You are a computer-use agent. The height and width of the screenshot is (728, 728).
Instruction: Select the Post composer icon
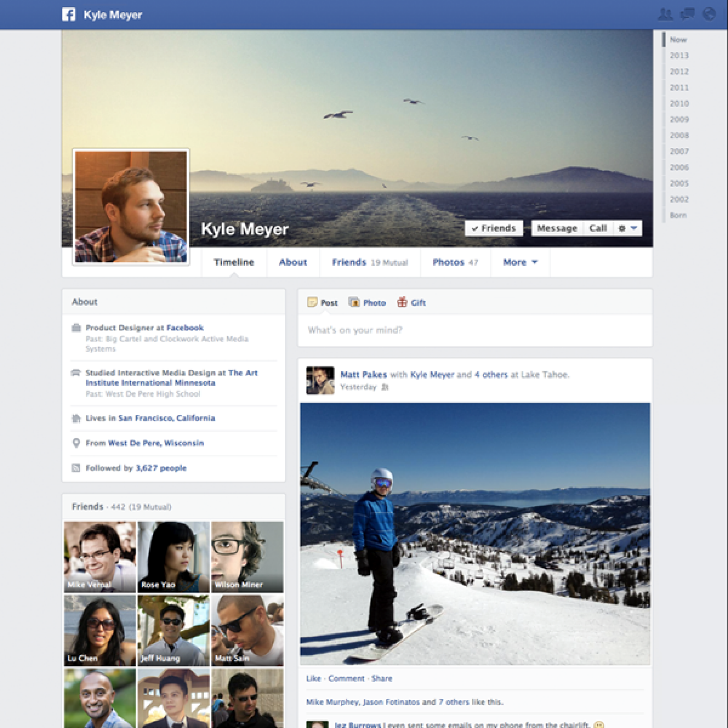312,302
